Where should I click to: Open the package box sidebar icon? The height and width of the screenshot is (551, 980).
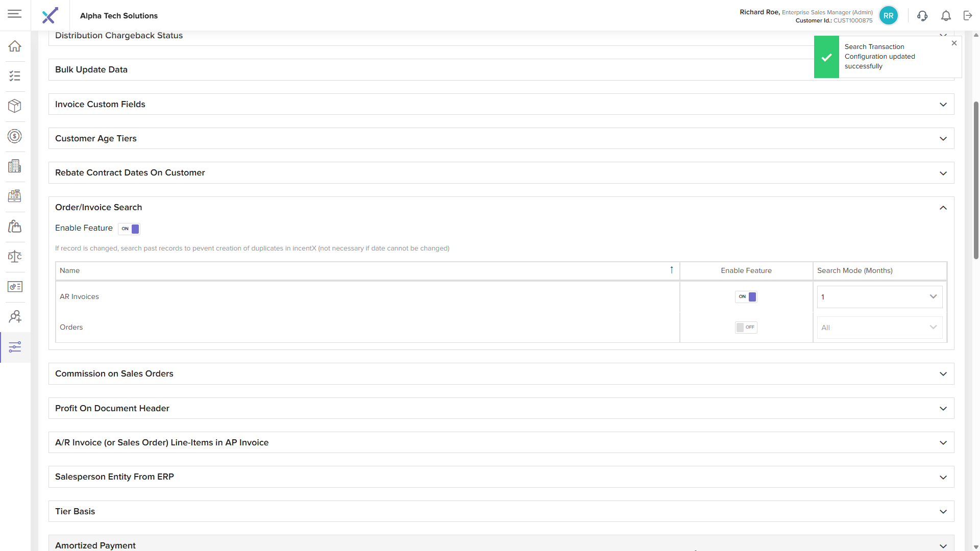pyautogui.click(x=15, y=106)
